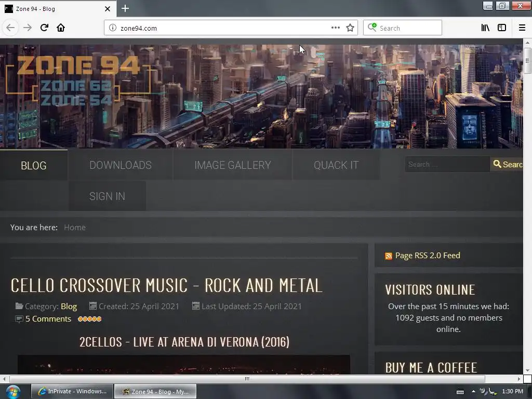This screenshot has height=399, width=532.
Task: Click the Last Updated calendar icon
Action: (196, 305)
